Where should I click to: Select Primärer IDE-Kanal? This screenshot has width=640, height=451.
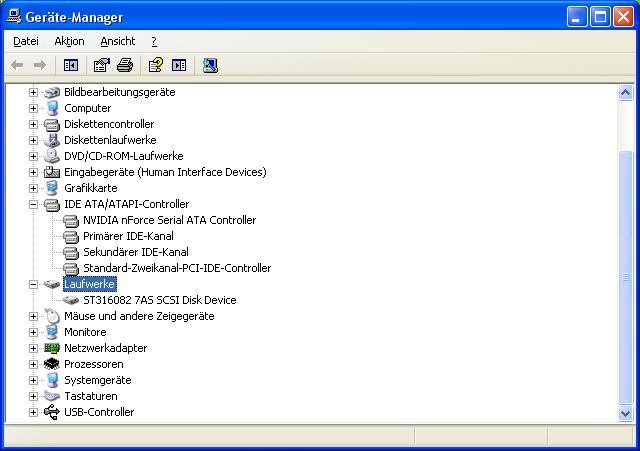128,236
